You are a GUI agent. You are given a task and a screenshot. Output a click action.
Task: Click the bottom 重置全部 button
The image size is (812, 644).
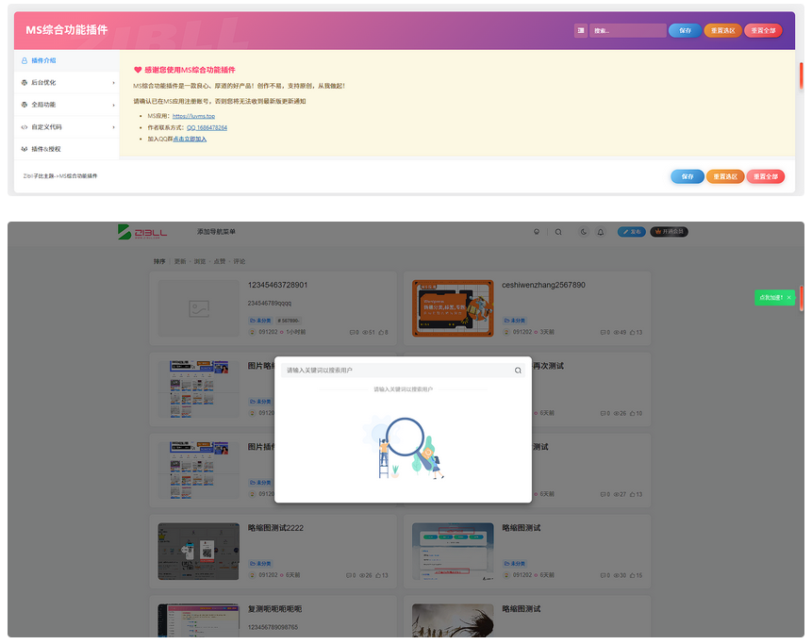click(x=766, y=176)
